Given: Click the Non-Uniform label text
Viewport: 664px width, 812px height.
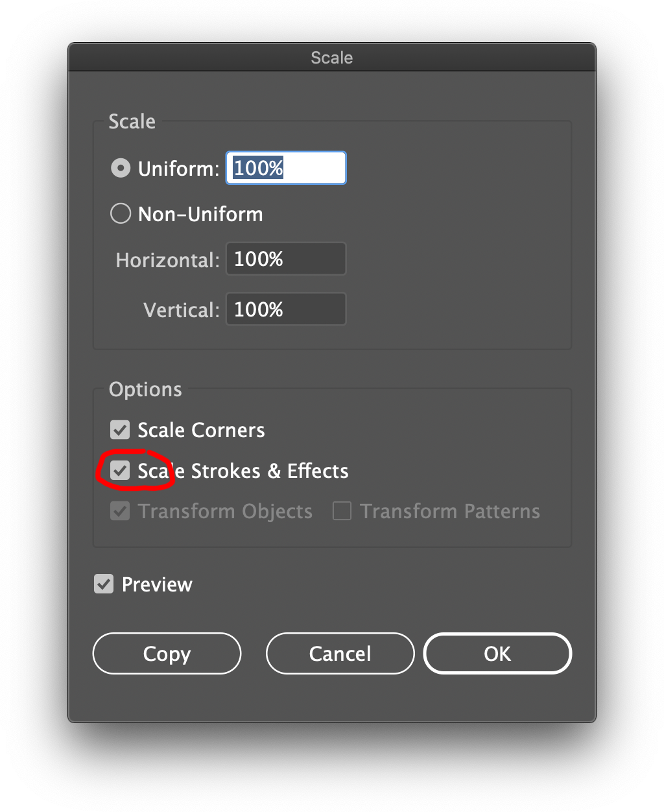Looking at the screenshot, I should [x=200, y=213].
